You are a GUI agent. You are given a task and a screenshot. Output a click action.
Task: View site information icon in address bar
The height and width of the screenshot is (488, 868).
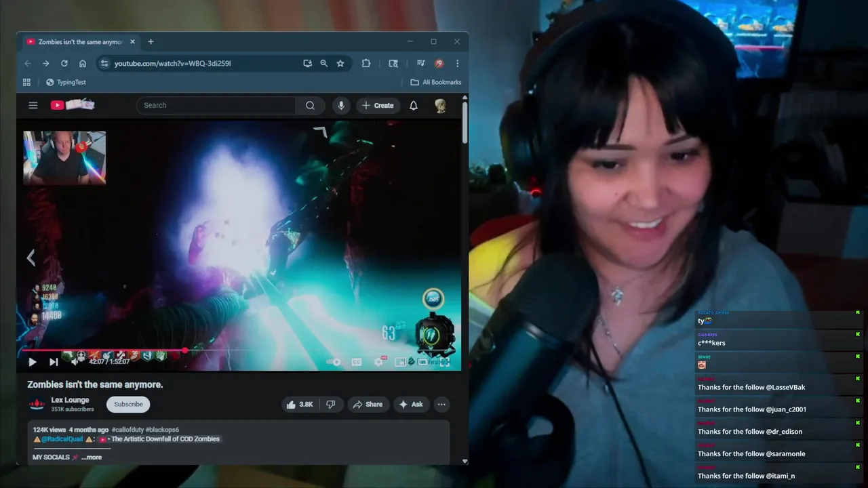coord(104,63)
